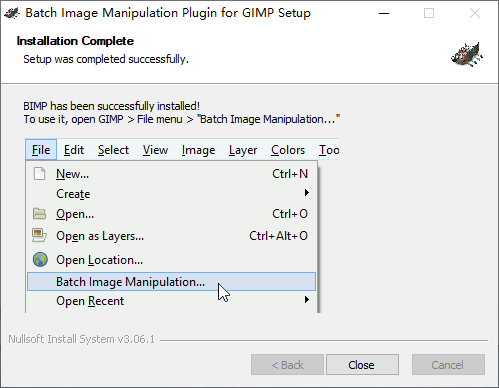Choose Open as Layers... menu entry
499x388 pixels.
[x=172, y=236]
